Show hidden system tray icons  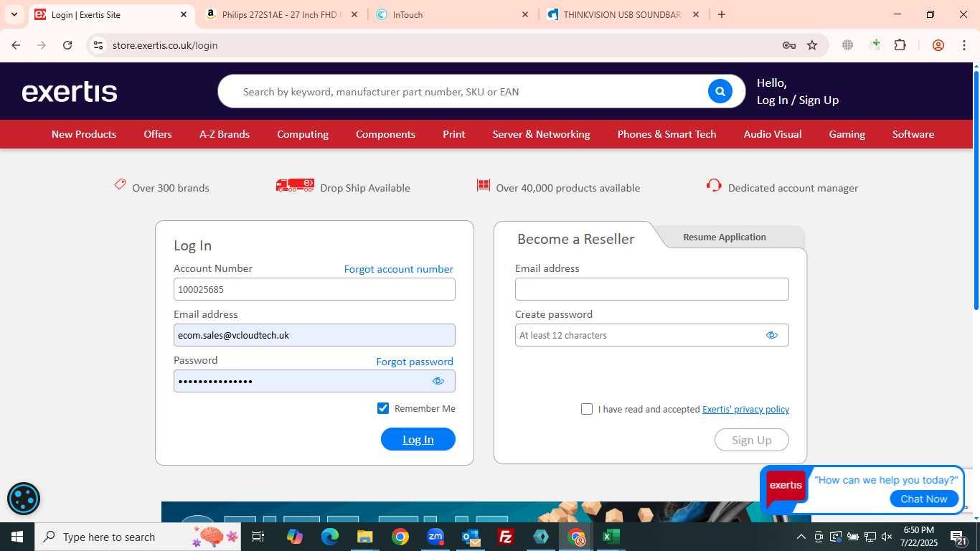801,537
